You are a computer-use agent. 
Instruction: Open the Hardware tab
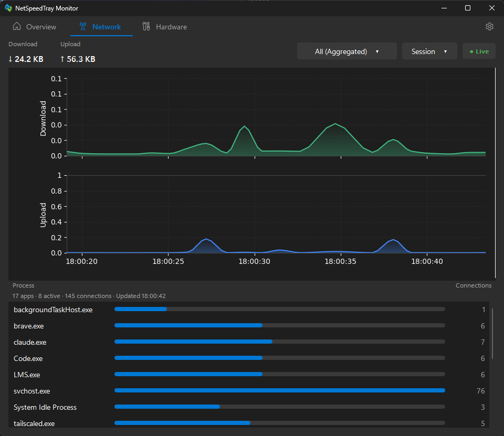point(164,27)
